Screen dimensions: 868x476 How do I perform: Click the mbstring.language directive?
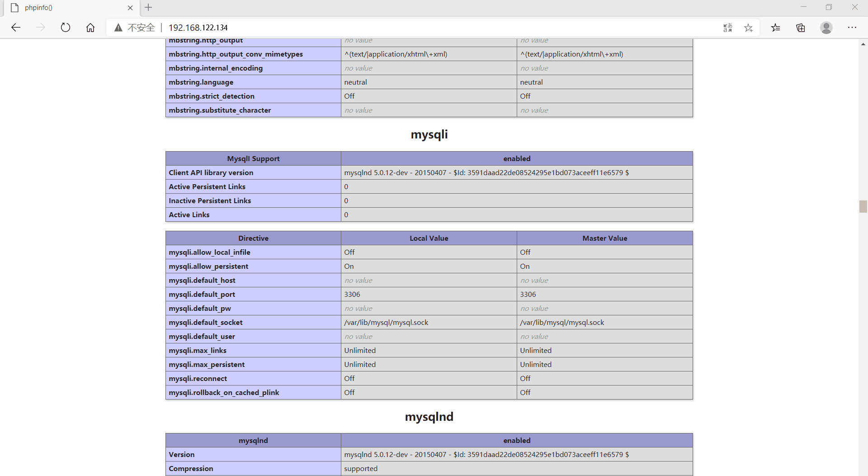[201, 82]
